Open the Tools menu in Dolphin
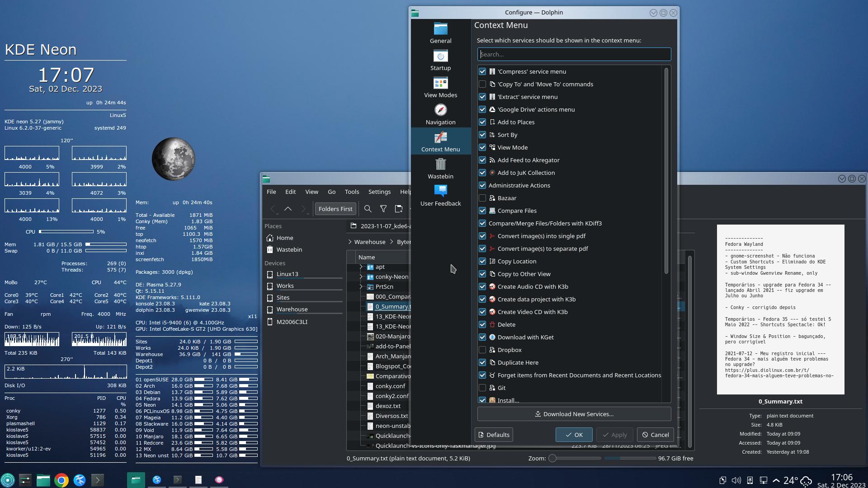 point(352,192)
